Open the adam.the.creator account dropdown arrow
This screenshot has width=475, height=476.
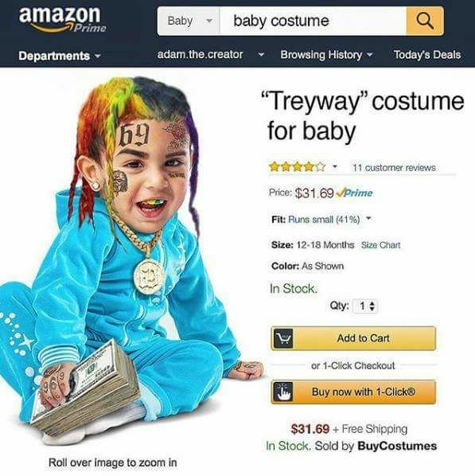(x=261, y=55)
